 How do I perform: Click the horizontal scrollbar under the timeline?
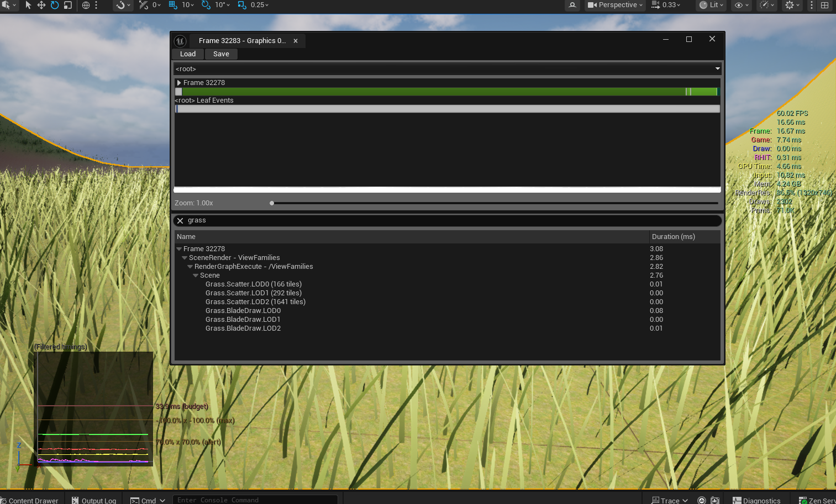[x=447, y=190]
